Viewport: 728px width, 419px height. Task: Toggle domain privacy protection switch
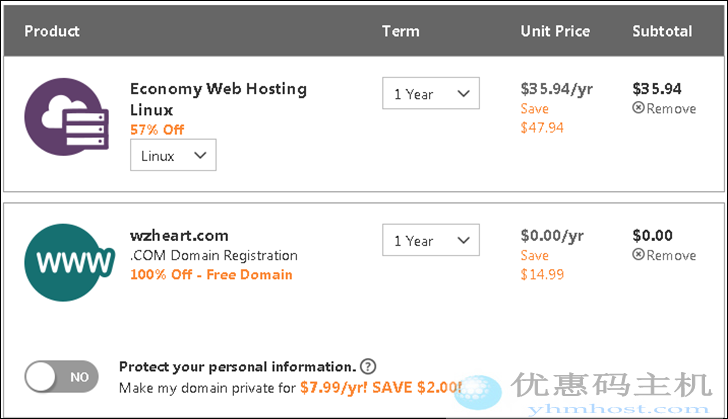[x=62, y=377]
